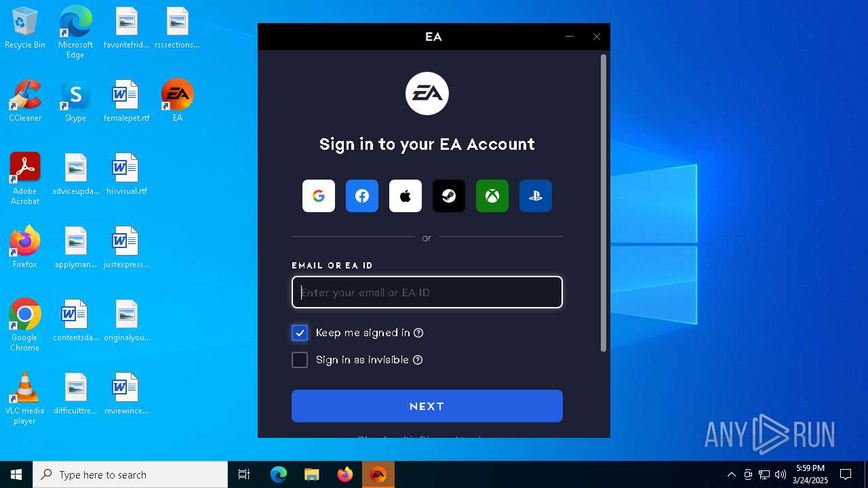Click the EA logo in sign-in window
868x488 pixels.
click(x=427, y=94)
